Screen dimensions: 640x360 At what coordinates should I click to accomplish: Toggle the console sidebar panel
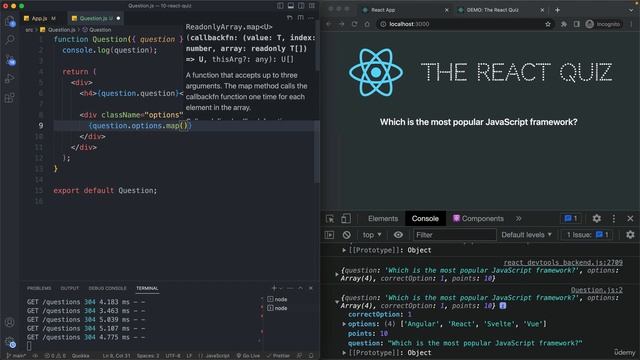tap(329, 235)
